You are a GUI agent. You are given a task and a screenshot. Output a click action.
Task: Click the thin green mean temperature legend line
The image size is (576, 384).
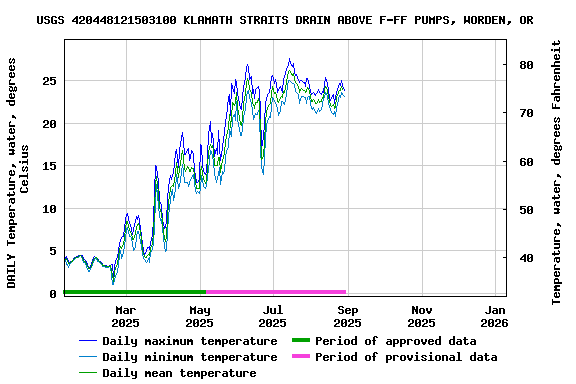pos(88,373)
